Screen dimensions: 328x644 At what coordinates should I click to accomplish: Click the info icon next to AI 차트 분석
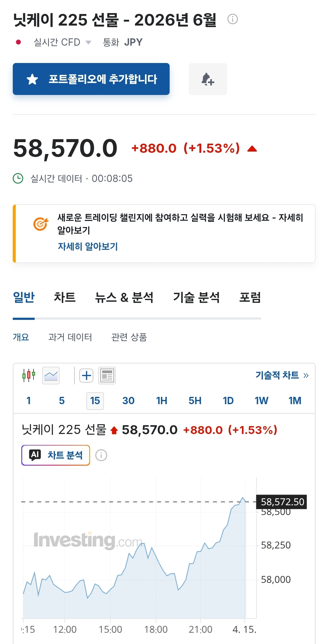click(x=101, y=455)
